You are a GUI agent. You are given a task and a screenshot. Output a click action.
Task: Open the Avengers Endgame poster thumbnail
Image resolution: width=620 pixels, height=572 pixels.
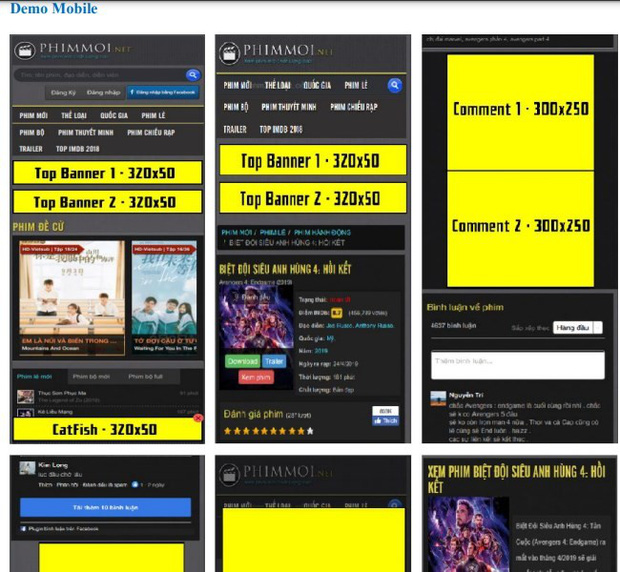(256, 316)
